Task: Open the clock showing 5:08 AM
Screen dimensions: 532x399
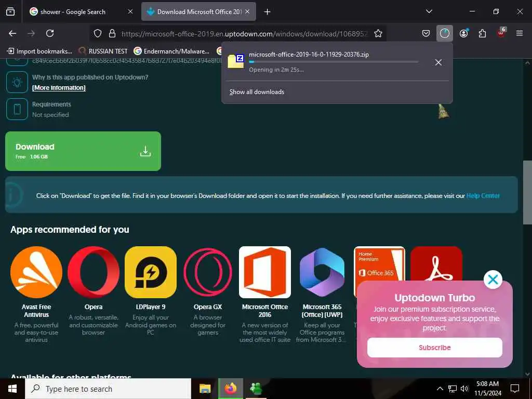Action: [487, 389]
